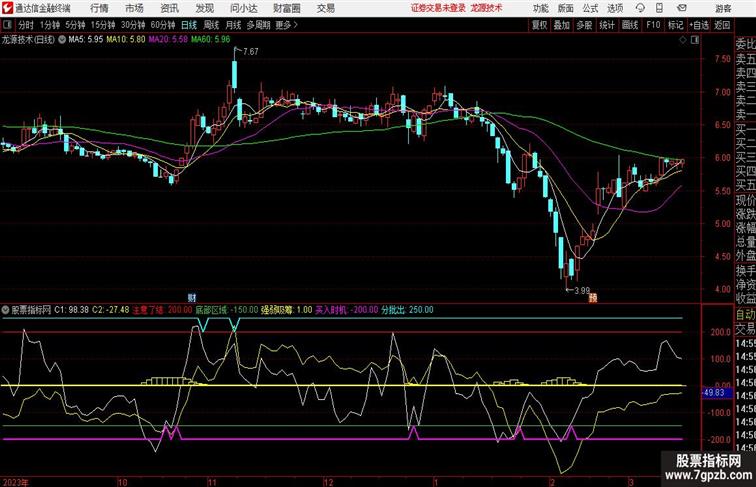Image resolution: width=756 pixels, height=487 pixels.
Task: Open the 财富圈 menu
Action: tap(286, 8)
